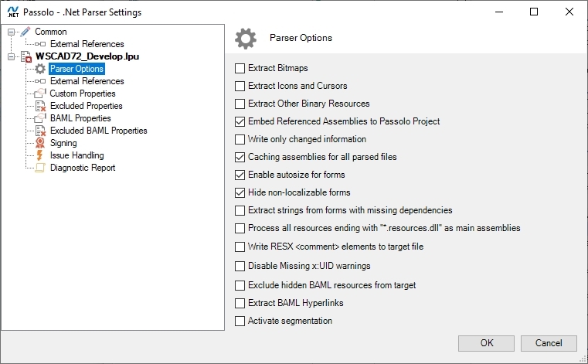Open Diagnostic Report settings
The image size is (588, 364).
pyautogui.click(x=83, y=168)
